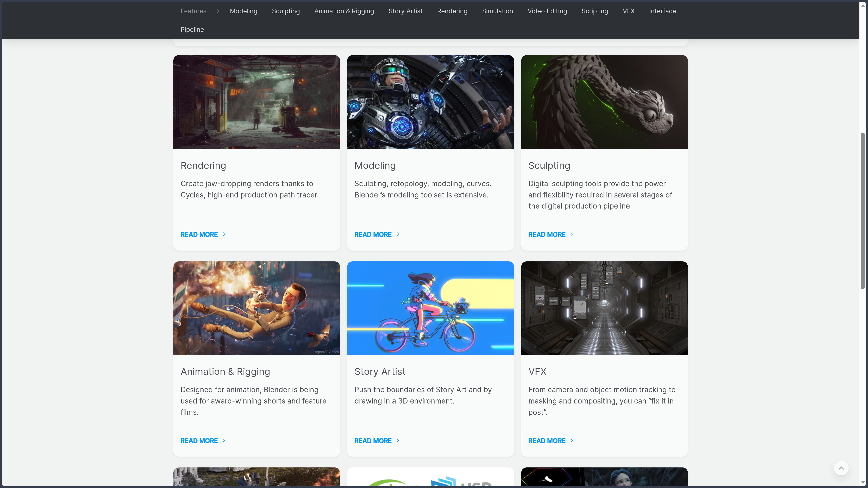Click the arrow beside Rendering READ MORE
The image size is (868, 488).
(224, 235)
